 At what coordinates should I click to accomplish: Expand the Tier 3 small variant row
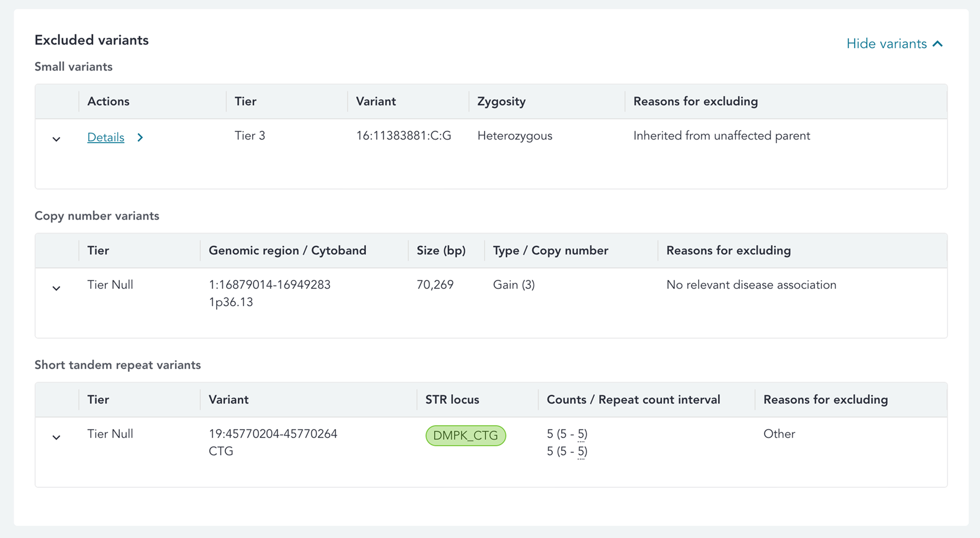tap(56, 139)
